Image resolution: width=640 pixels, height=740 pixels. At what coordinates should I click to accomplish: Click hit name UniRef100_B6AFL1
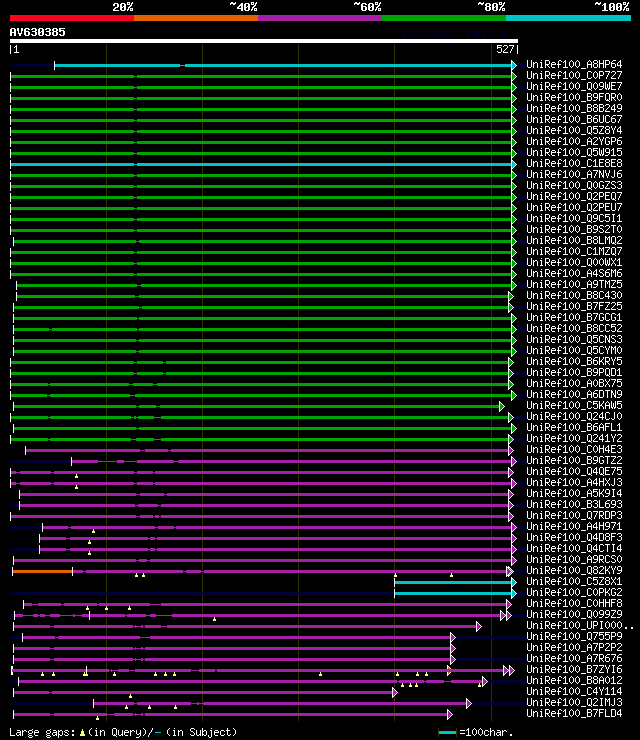click(x=574, y=428)
